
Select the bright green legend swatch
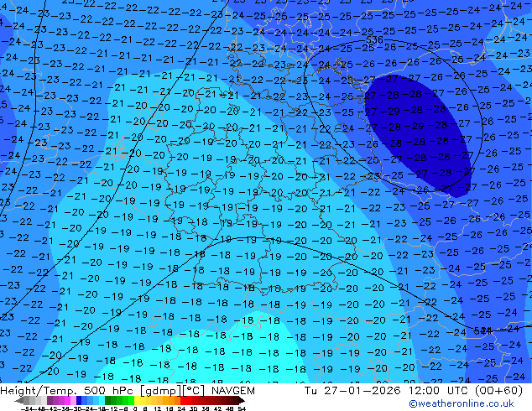point(131,400)
